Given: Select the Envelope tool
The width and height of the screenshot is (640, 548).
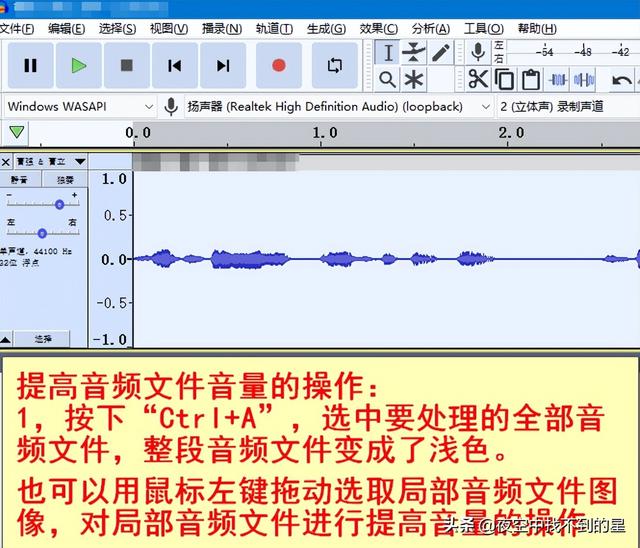Looking at the screenshot, I should coord(413,52).
